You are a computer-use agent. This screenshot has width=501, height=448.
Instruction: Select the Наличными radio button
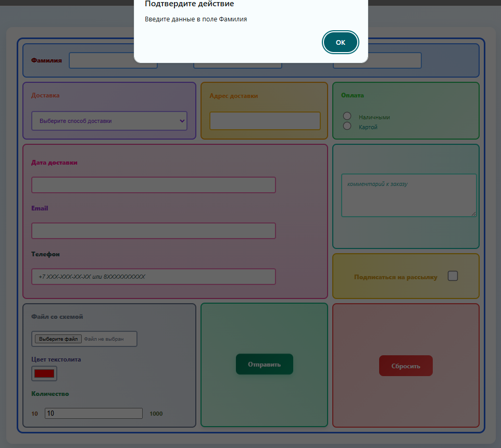click(347, 116)
